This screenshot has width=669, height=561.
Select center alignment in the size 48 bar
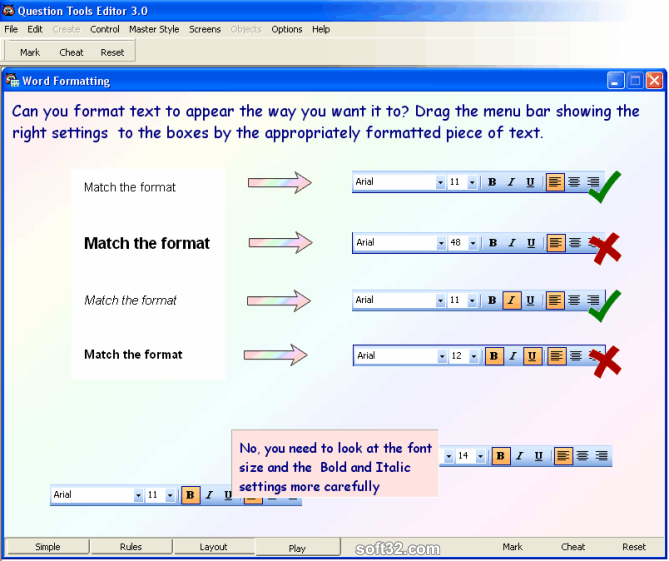tap(575, 243)
